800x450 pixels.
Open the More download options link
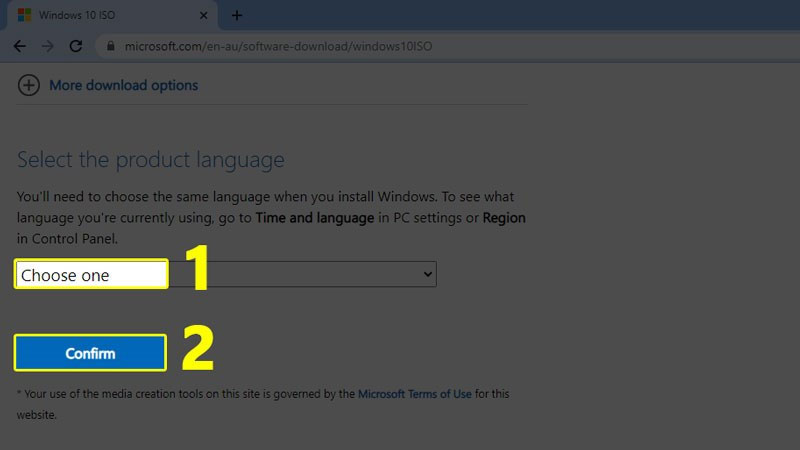123,85
